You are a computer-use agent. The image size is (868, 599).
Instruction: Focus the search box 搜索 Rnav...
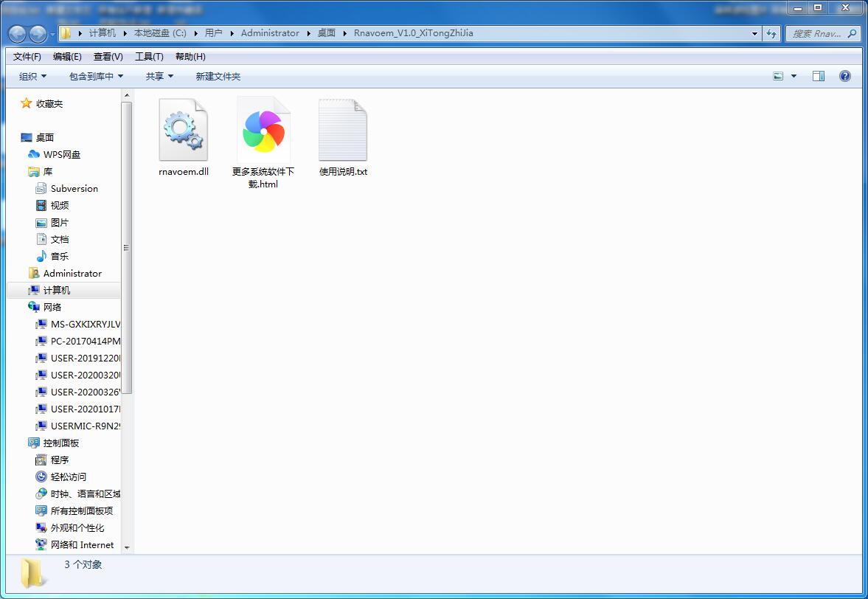pos(816,33)
